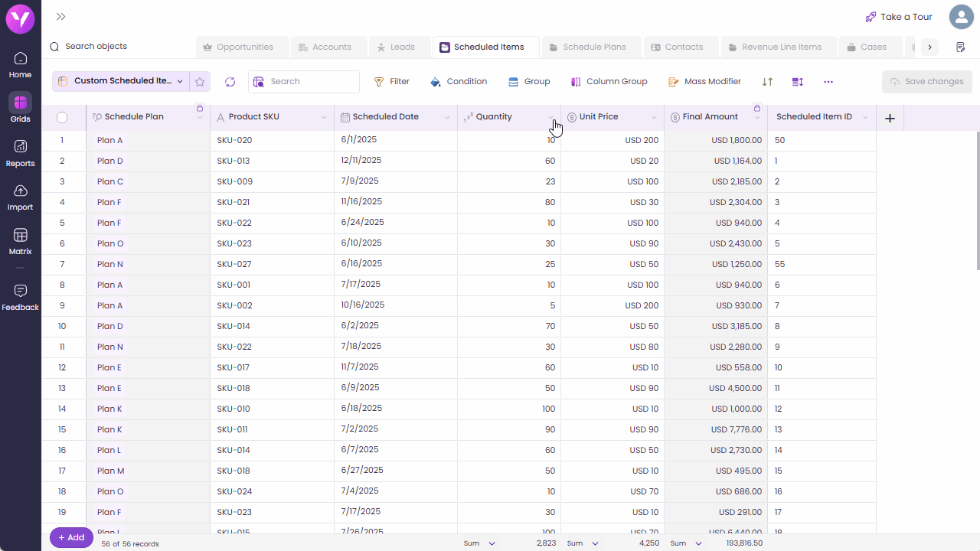980x551 pixels.
Task: Open the notes icon beside the tabs
Action: coord(961,47)
